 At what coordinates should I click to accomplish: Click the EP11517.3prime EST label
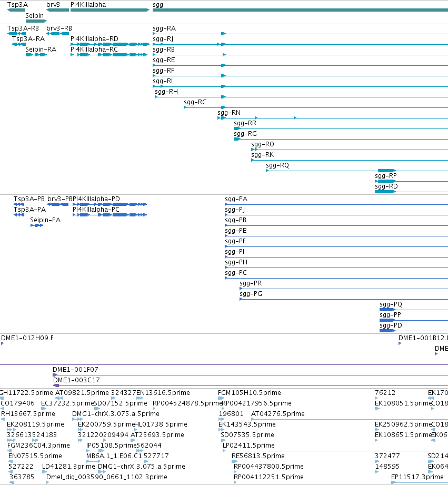tap(417, 477)
